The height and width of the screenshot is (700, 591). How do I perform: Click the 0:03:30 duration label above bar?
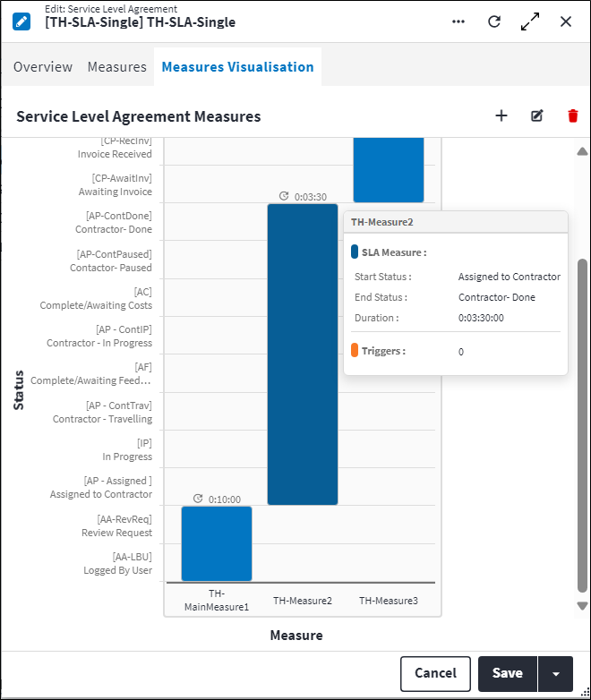tap(309, 196)
